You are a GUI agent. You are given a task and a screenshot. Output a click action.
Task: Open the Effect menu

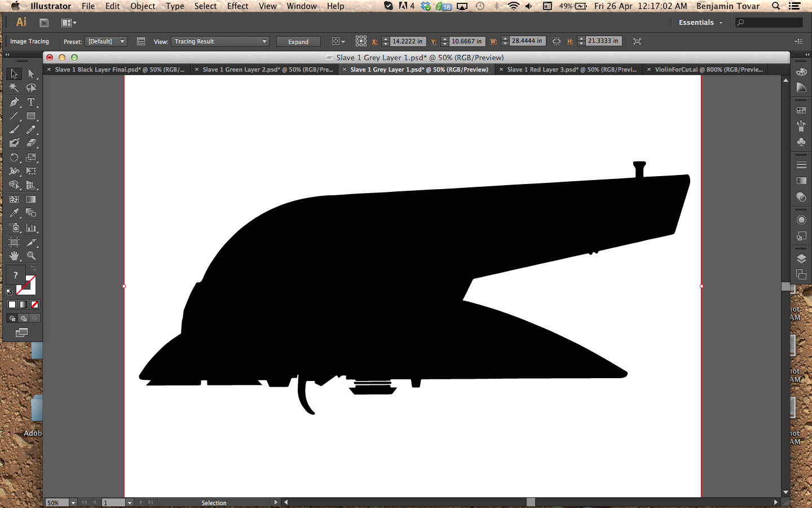tap(237, 6)
